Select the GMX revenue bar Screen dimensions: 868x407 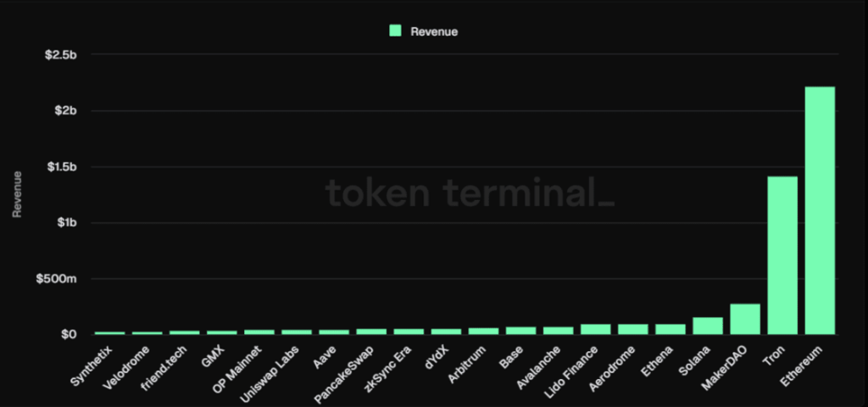coord(221,332)
